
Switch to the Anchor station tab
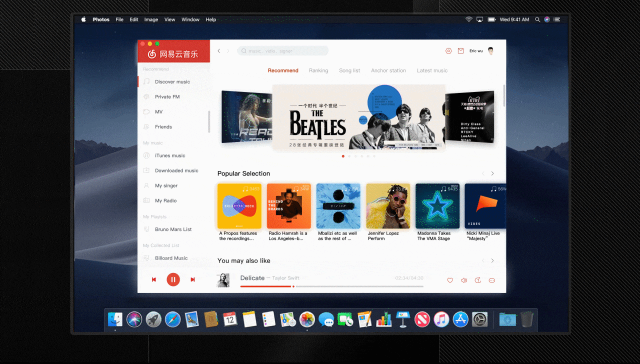tap(388, 70)
